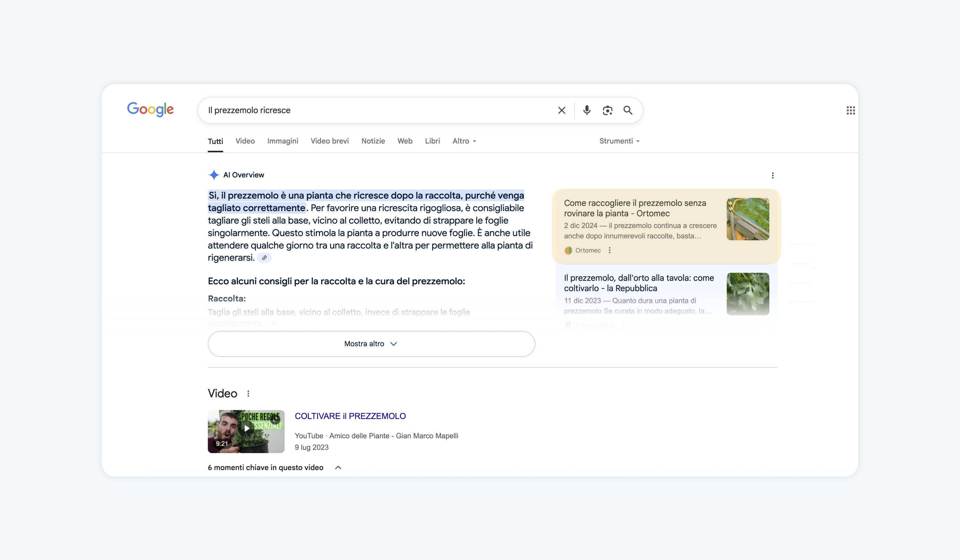
Task: Open AI Overview three-dot options menu
Action: [773, 175]
